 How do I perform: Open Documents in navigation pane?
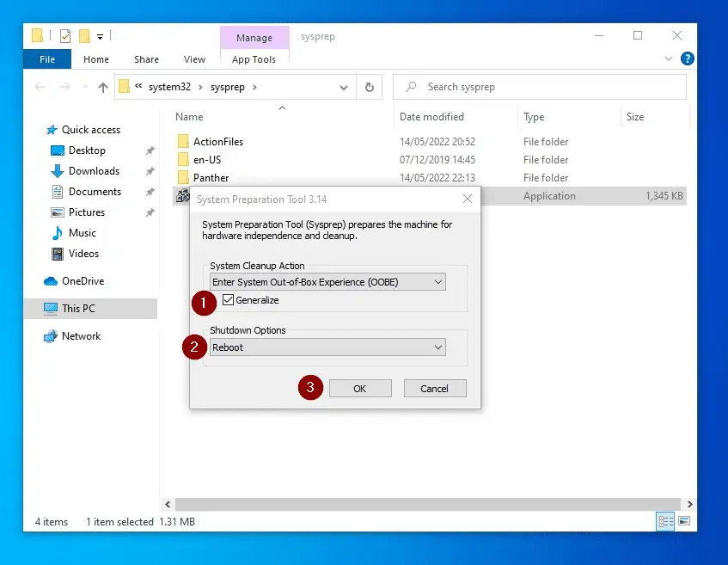point(95,192)
